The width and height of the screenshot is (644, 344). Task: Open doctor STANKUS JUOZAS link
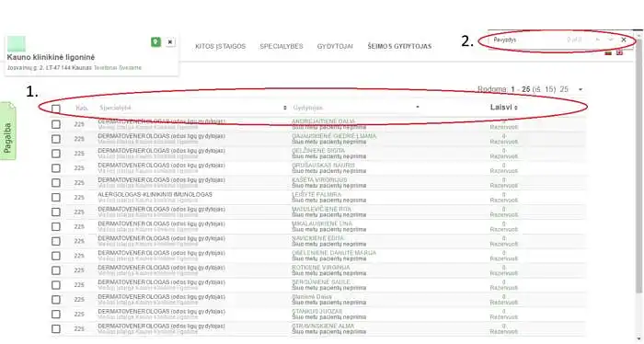317,311
